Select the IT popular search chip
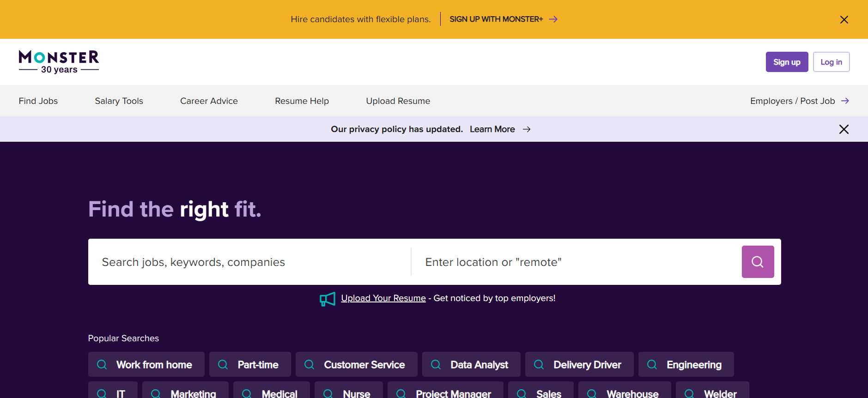This screenshot has height=398, width=868. [x=113, y=390]
